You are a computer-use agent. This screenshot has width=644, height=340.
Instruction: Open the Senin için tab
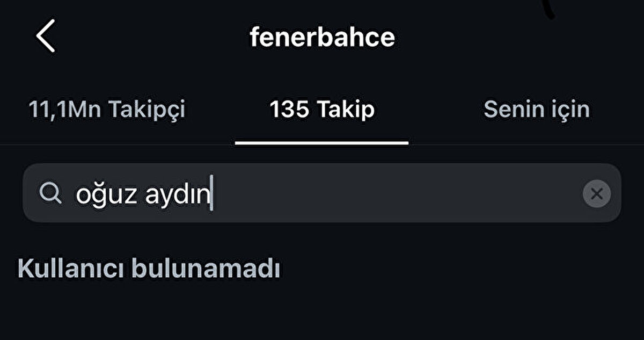[x=536, y=110]
